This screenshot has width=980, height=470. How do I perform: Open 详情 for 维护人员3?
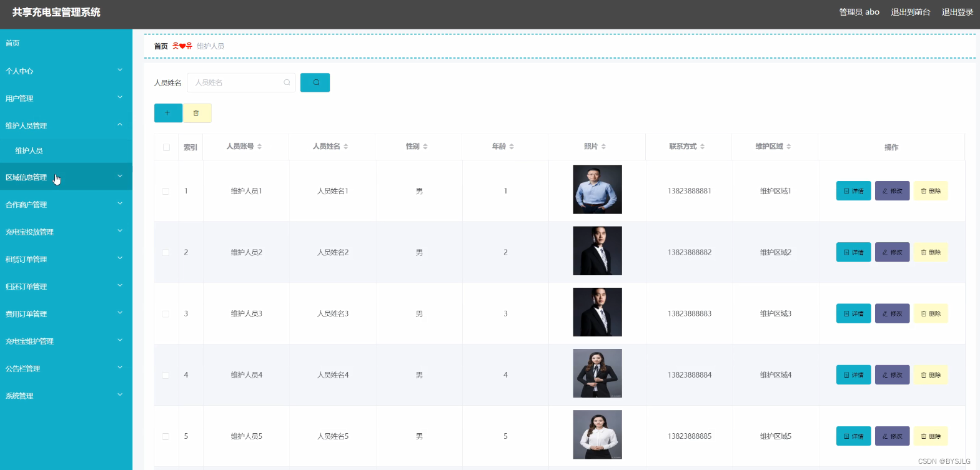(x=853, y=313)
